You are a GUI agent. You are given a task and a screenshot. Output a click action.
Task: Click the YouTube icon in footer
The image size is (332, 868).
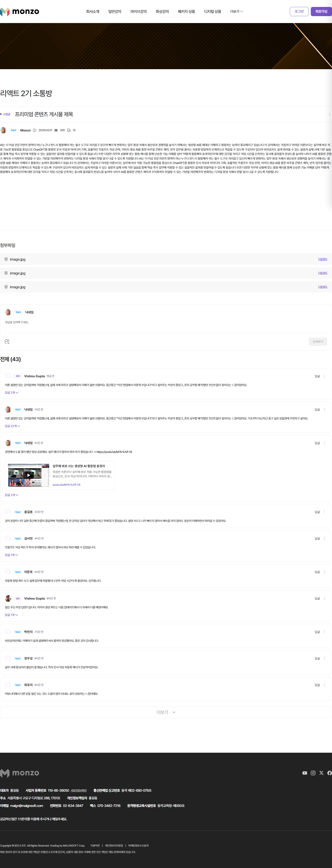pos(304,773)
